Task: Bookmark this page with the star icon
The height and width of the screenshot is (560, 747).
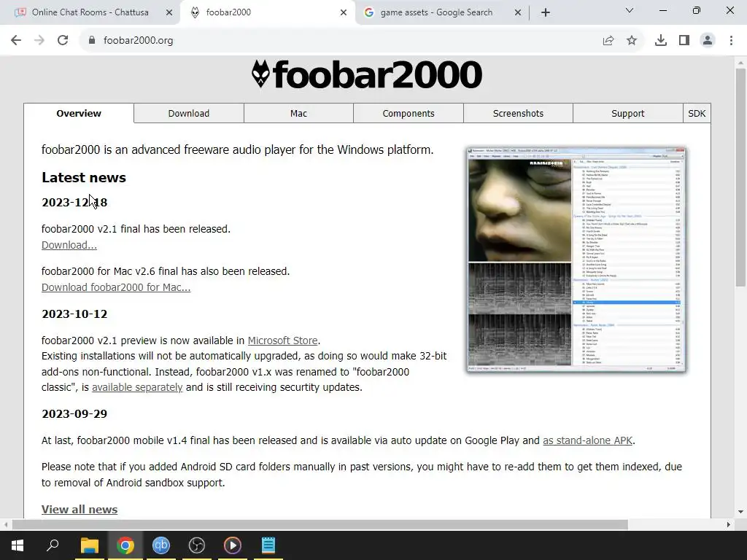Action: click(632, 41)
